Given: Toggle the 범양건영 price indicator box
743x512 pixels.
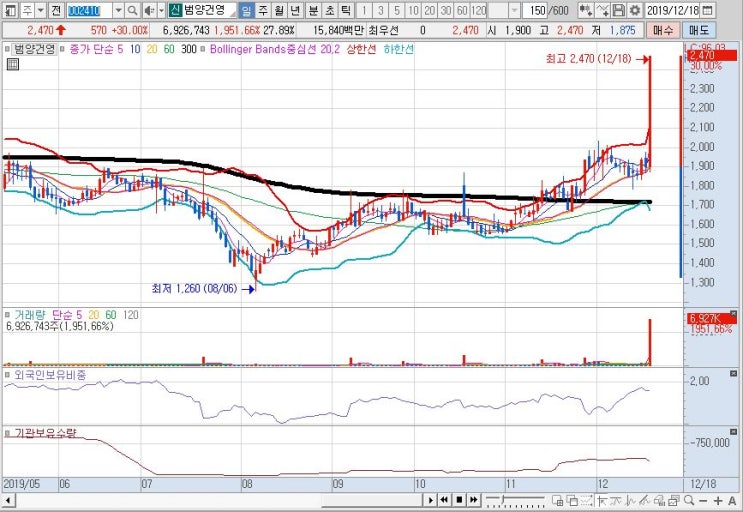Looking at the screenshot, I should pos(7,49).
